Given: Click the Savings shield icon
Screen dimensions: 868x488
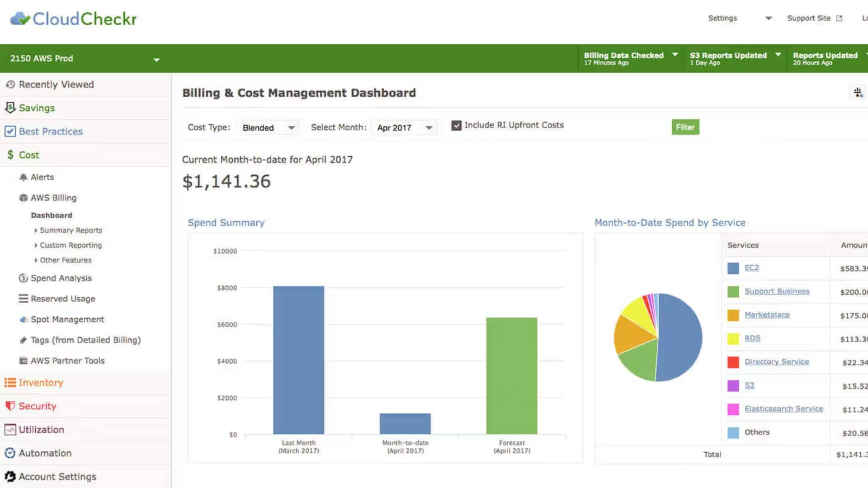Looking at the screenshot, I should click(x=10, y=108).
